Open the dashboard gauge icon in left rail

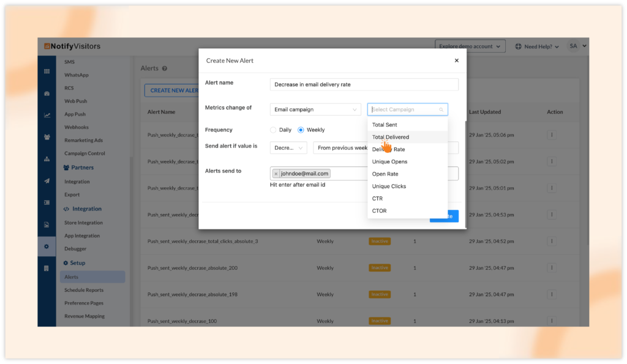tap(47, 94)
